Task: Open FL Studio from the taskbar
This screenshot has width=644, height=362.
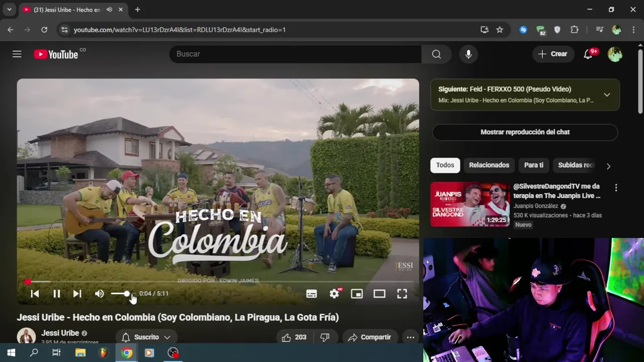Action: click(x=103, y=353)
